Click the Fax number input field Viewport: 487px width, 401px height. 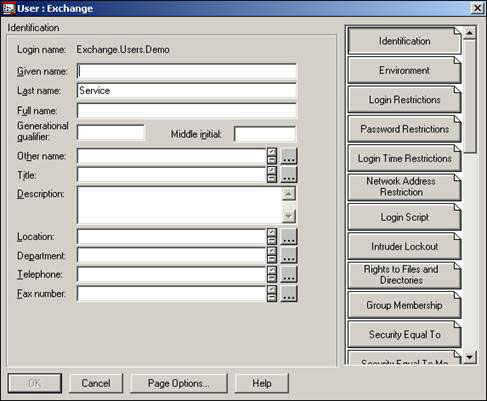(x=172, y=294)
